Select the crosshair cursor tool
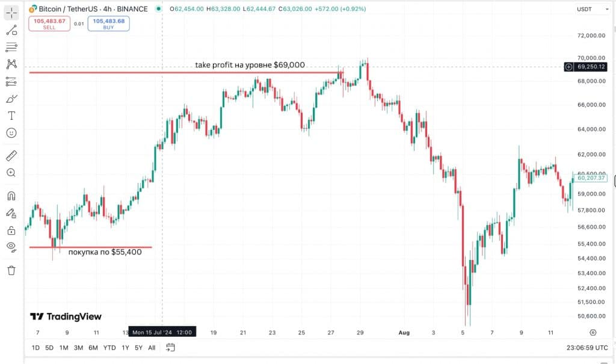Image resolution: width=616 pixels, height=364 pixels. point(11,13)
